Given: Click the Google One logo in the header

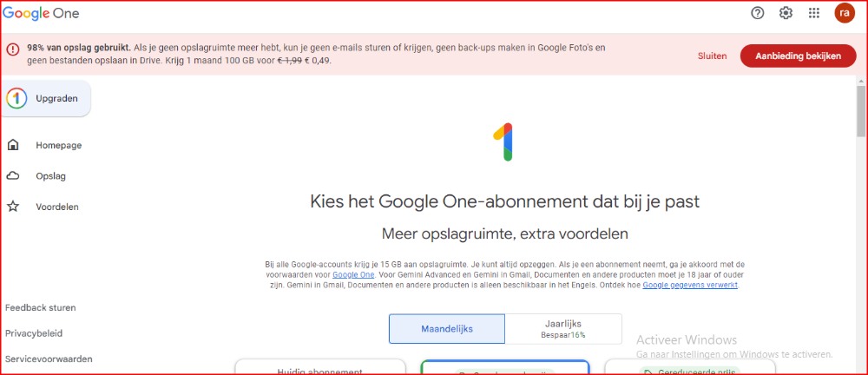Looking at the screenshot, I should coord(41,13).
